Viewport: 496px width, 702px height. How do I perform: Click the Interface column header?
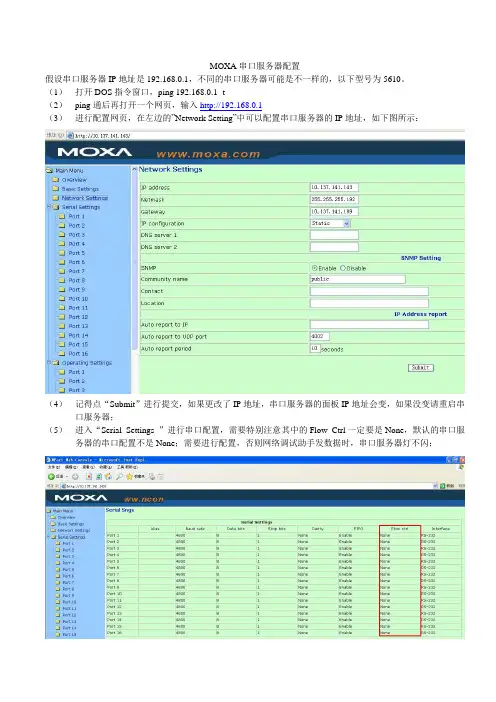[x=440, y=529]
